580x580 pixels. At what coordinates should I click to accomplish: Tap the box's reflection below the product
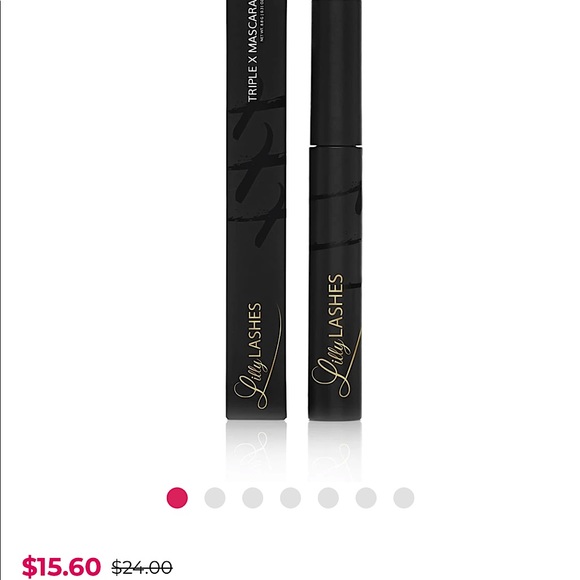coord(256,451)
